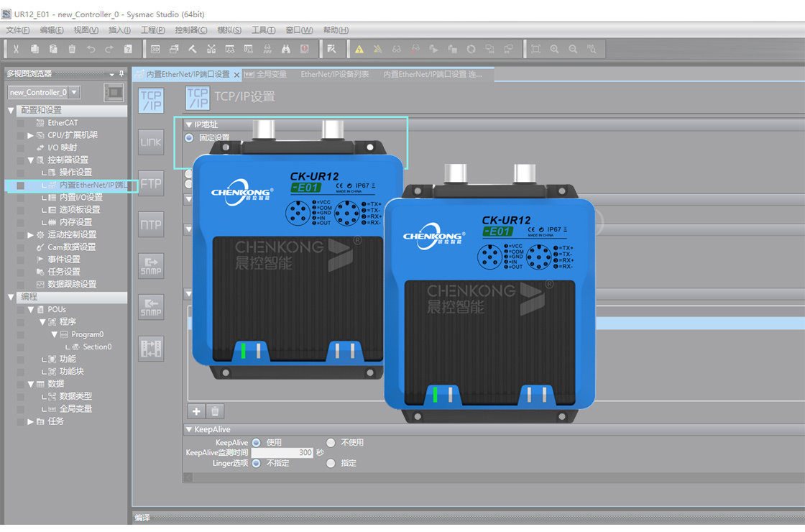This screenshot has height=532, width=805.
Task: Switch to the EtherNet/IP设备列表 tab
Action: click(335, 75)
